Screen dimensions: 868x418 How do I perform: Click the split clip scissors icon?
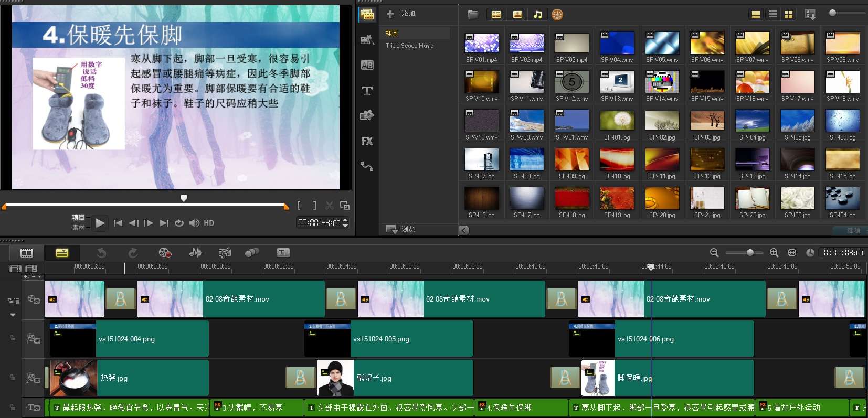point(330,206)
